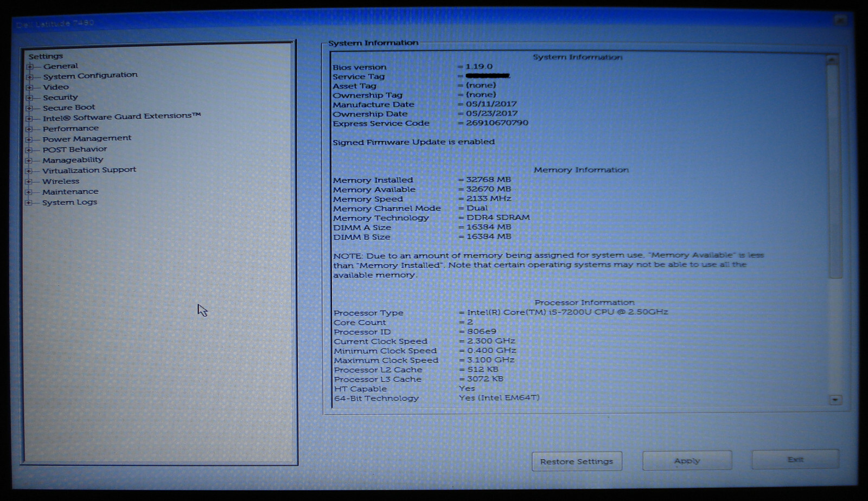Open Power Management settings item

(87, 139)
